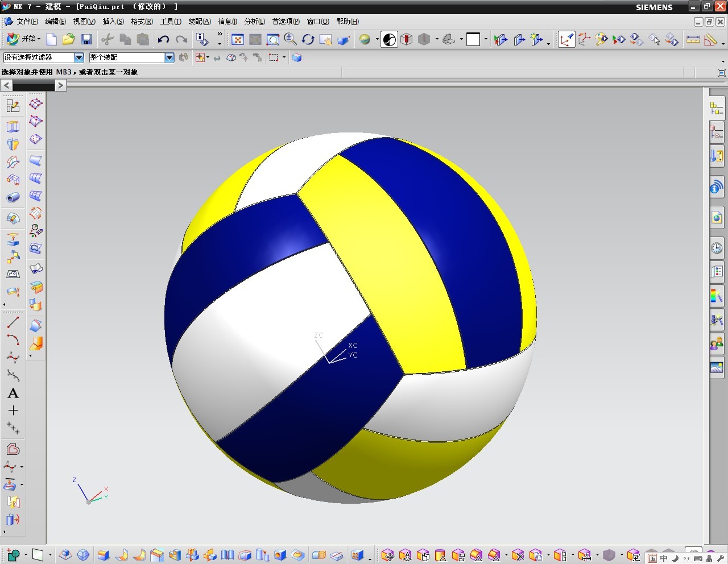This screenshot has width=728, height=564.
Task: Toggle the Chinese IME mode indicator
Action: (x=664, y=558)
